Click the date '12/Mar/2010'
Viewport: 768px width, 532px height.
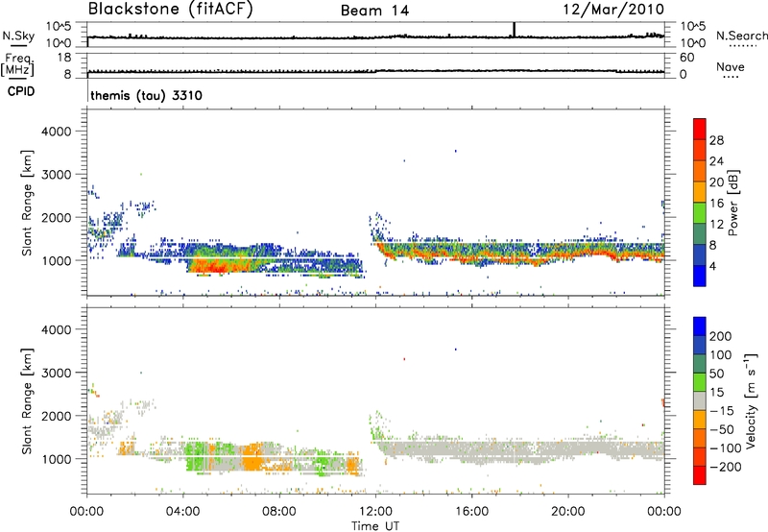click(613, 10)
